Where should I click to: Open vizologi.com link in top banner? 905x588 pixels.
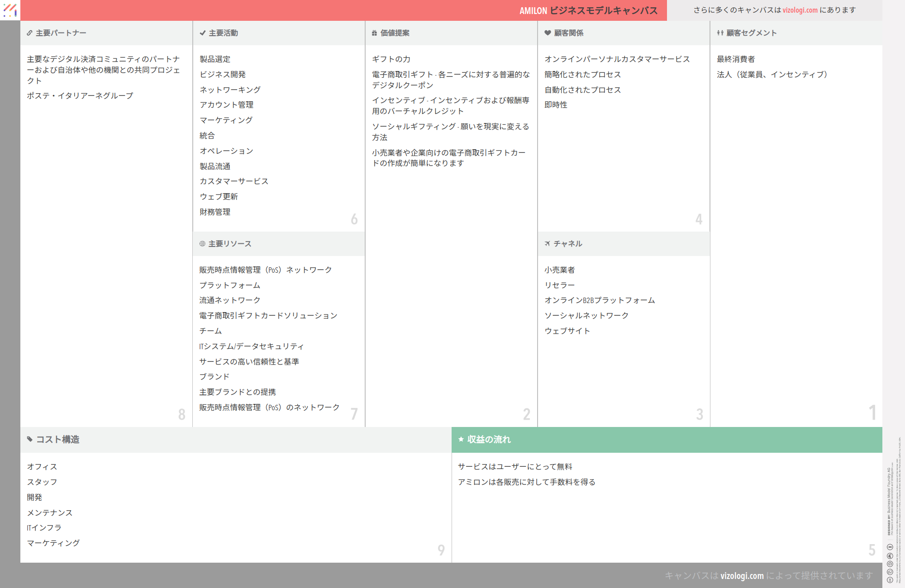pyautogui.click(x=800, y=10)
